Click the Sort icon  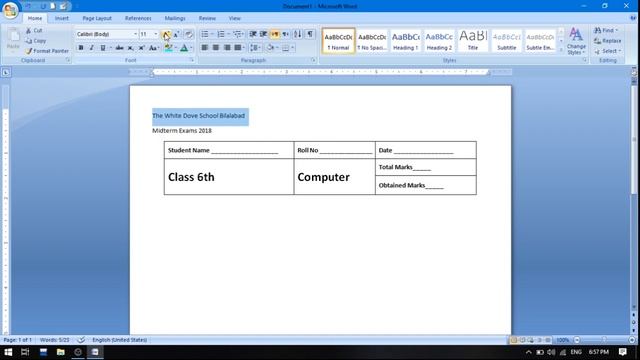pyautogui.click(x=298, y=34)
